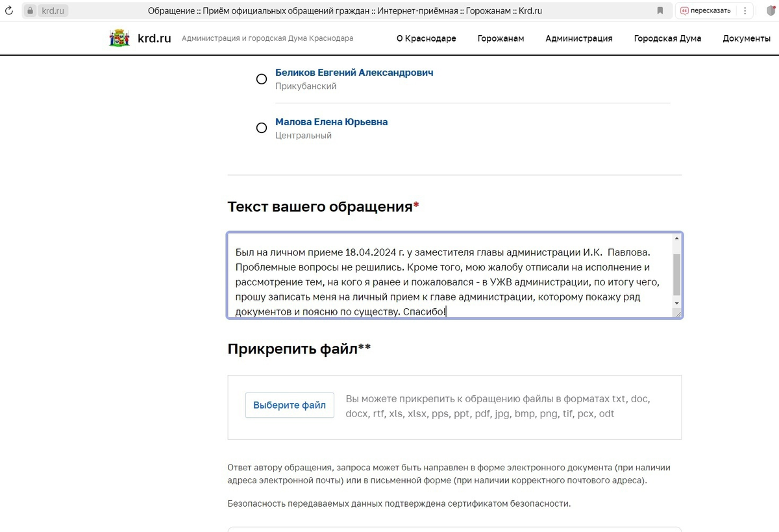Viewport: 779px width, 532px height.
Task: Click the 'пересказать' summarize button
Action: [705, 10]
